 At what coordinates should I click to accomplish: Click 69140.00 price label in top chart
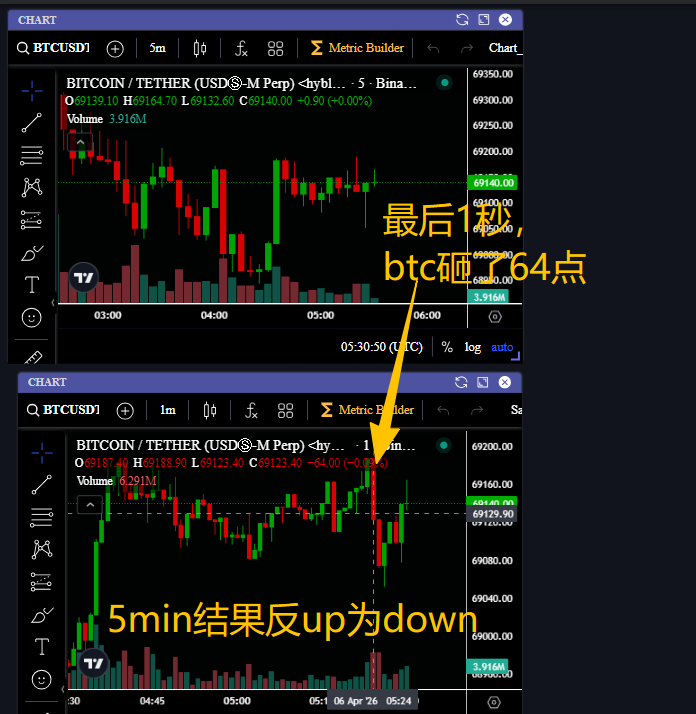pos(492,183)
